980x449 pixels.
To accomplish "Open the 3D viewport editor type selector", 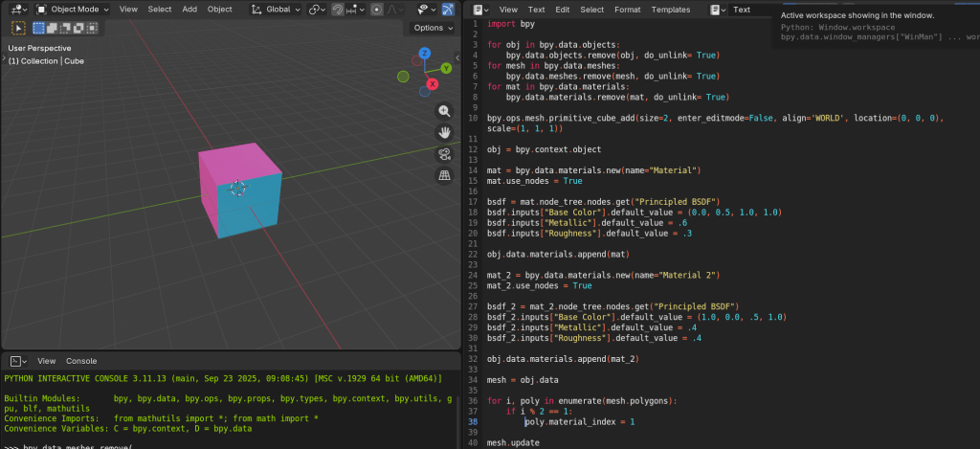I will coord(19,10).
